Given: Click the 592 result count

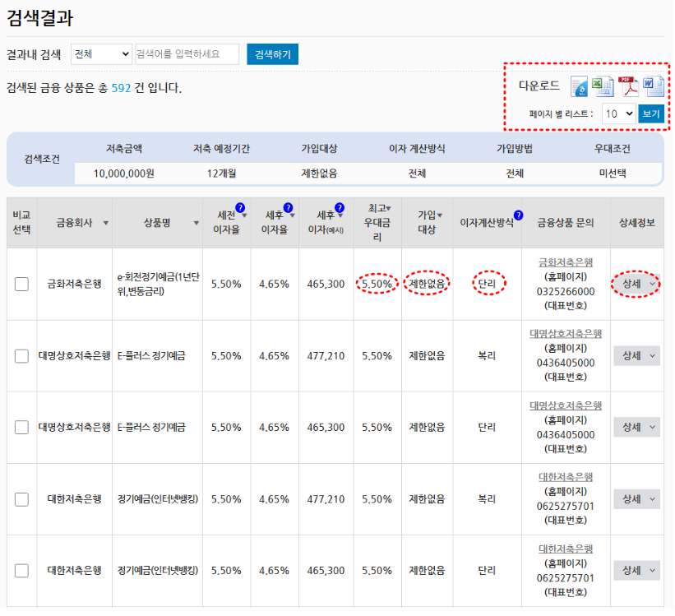Looking at the screenshot, I should [x=121, y=88].
